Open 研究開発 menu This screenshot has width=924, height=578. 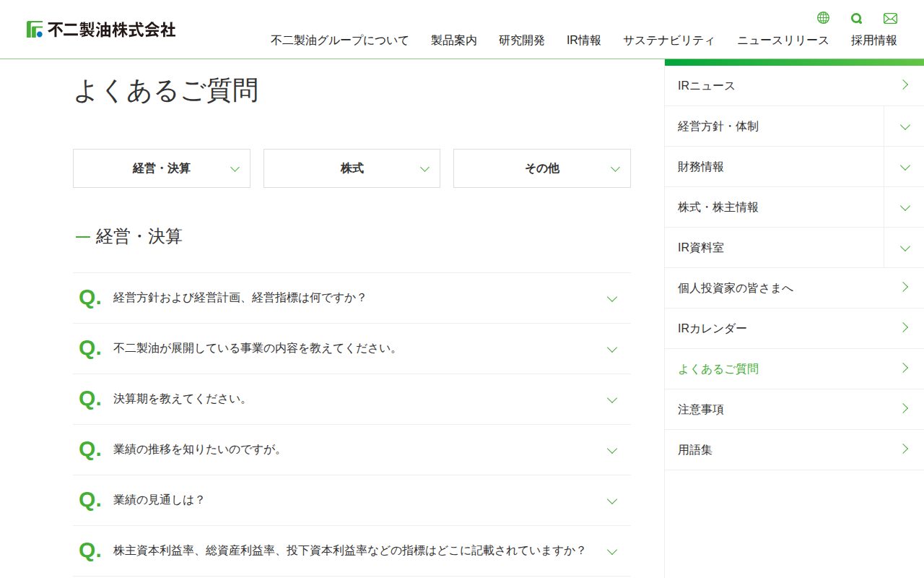pos(522,40)
